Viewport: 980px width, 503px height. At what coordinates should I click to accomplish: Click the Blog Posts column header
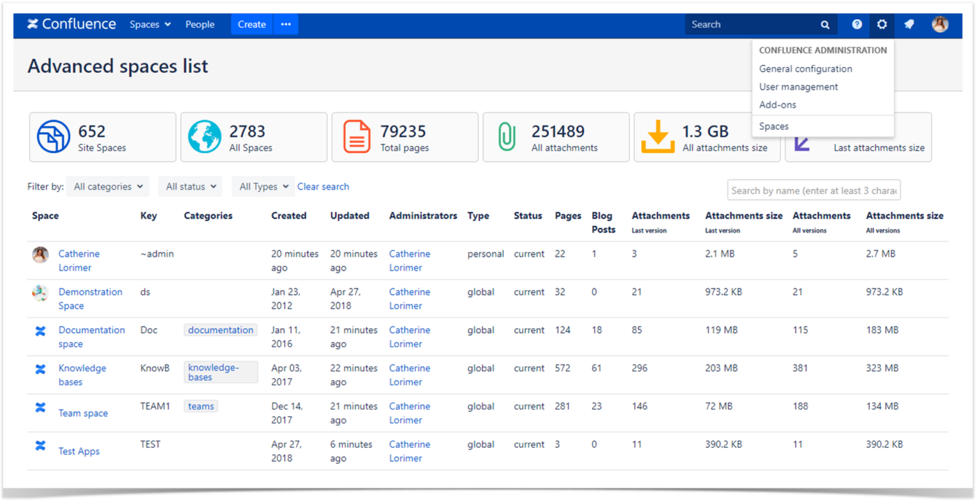point(604,222)
